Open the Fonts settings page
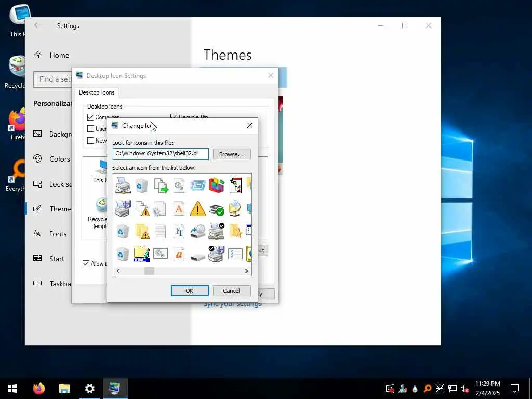This screenshot has width=532, height=399. coord(50,234)
